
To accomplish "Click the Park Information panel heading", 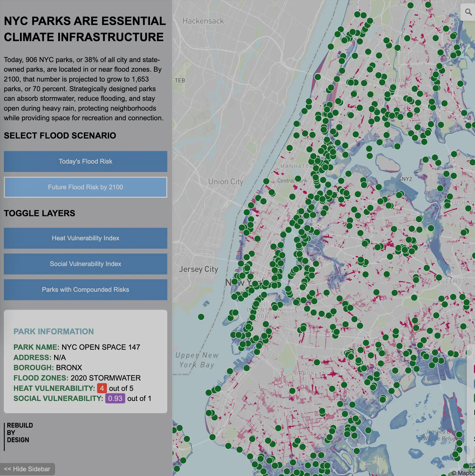I will 54,332.
